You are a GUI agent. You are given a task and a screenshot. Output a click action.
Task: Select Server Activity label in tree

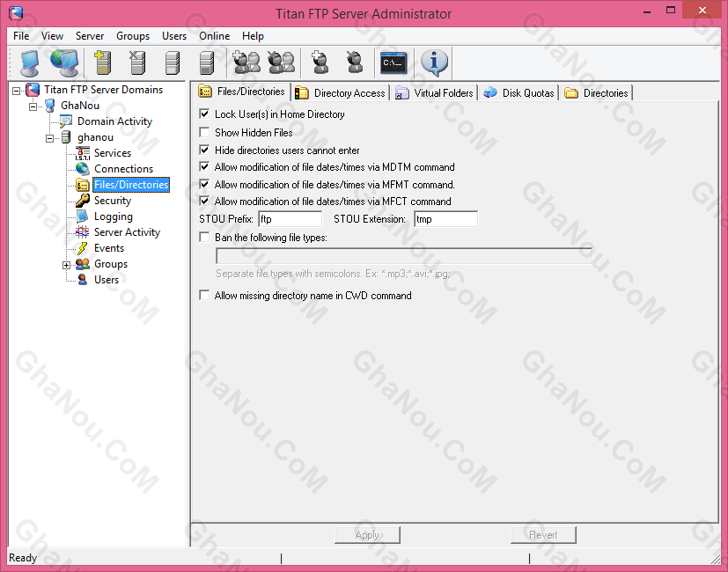click(128, 231)
